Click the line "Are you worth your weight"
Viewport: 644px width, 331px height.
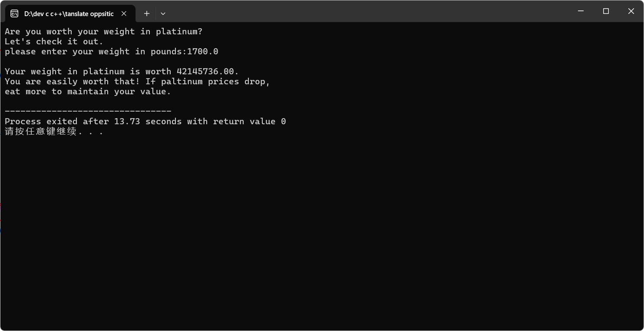(103, 32)
